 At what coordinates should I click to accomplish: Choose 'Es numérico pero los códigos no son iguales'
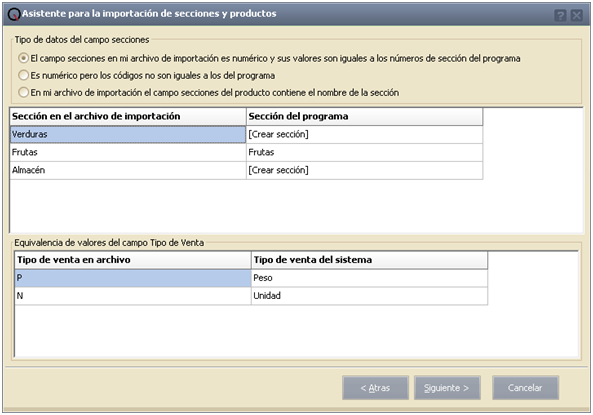click(x=23, y=75)
